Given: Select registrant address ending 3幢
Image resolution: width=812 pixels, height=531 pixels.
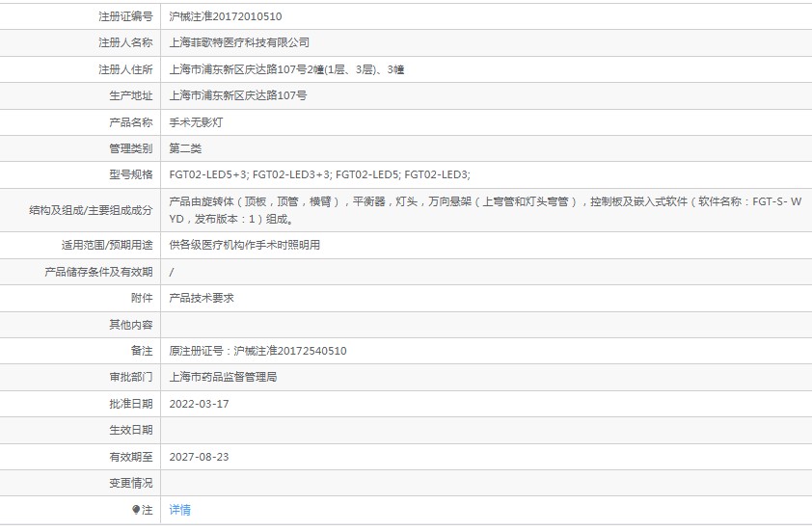Looking at the screenshot, I should click(286, 69).
